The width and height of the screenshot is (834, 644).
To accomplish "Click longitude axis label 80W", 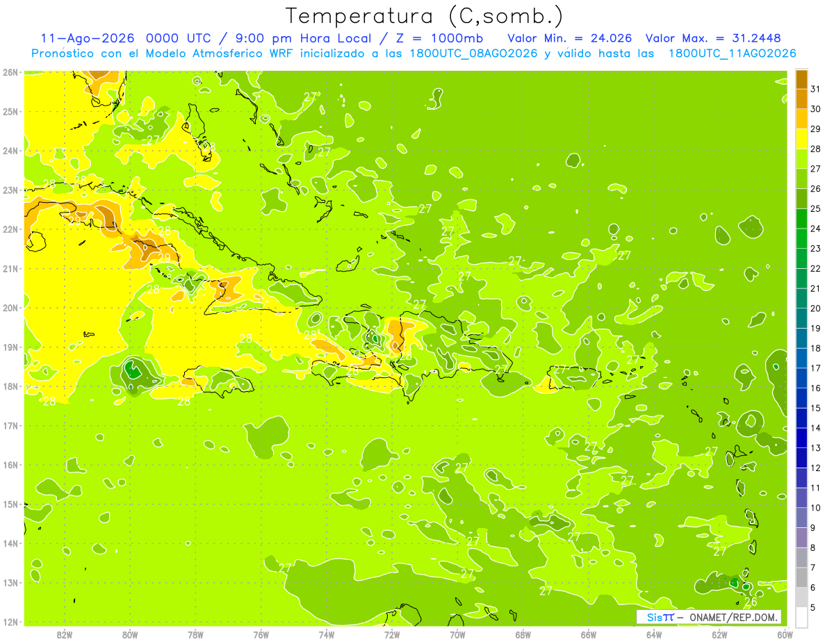I will pyautogui.click(x=130, y=634).
